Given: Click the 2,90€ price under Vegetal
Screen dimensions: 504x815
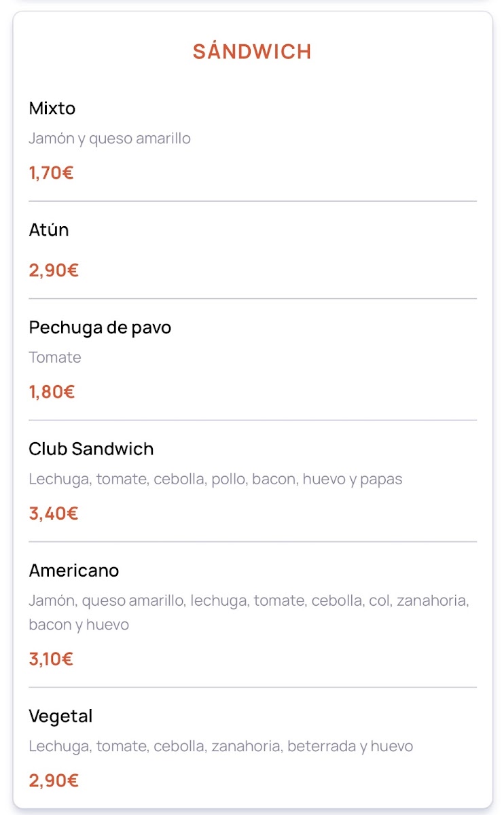Looking at the screenshot, I should pyautogui.click(x=54, y=780).
